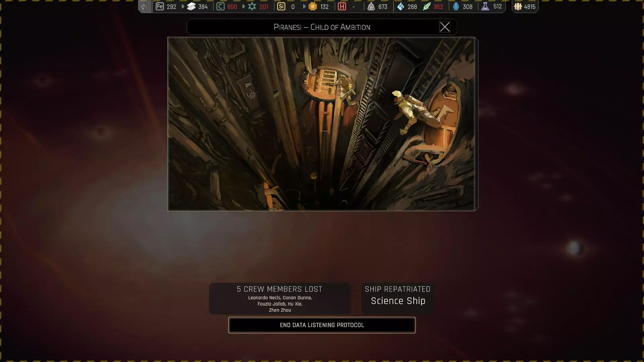644x362 pixels.
Task: Click the astronaut event illustration
Action: [321, 124]
